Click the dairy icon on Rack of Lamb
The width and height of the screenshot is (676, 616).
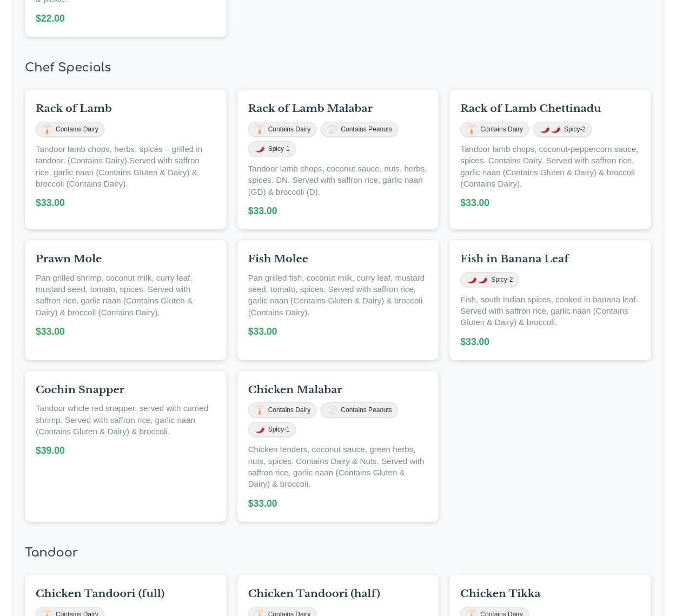click(47, 129)
